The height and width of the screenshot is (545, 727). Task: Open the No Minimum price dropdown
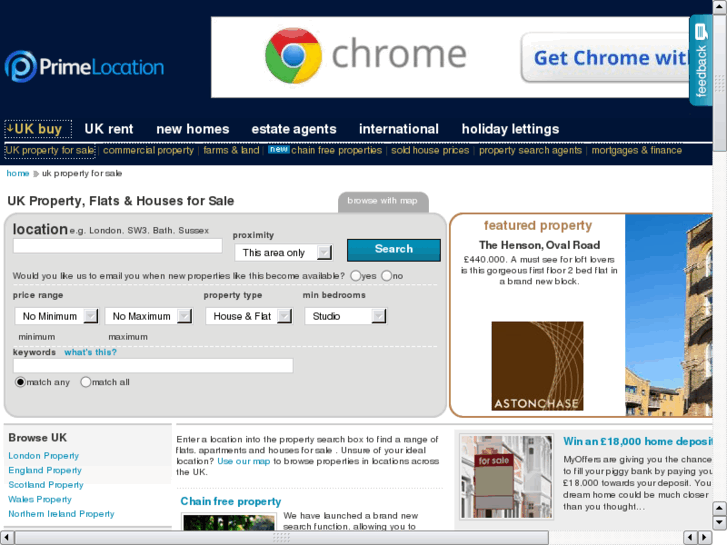(x=57, y=316)
